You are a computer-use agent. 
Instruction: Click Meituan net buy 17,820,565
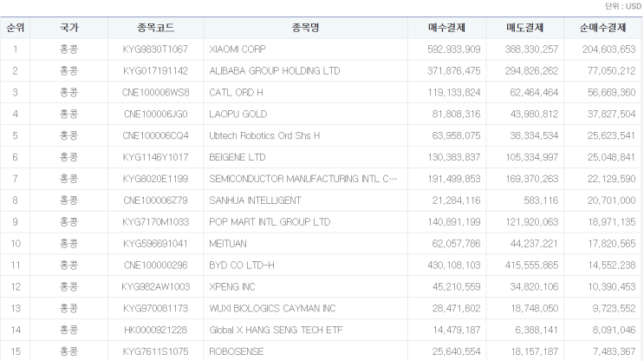[x=612, y=244]
